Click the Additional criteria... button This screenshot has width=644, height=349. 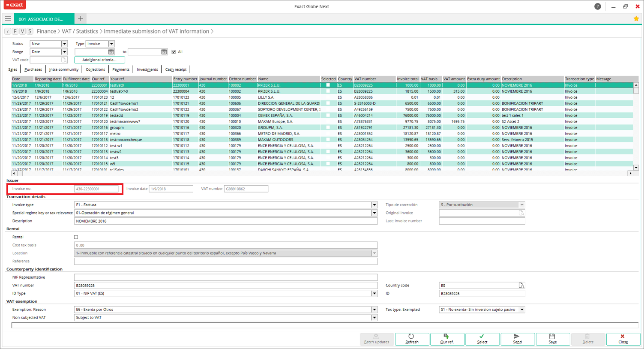pyautogui.click(x=99, y=60)
